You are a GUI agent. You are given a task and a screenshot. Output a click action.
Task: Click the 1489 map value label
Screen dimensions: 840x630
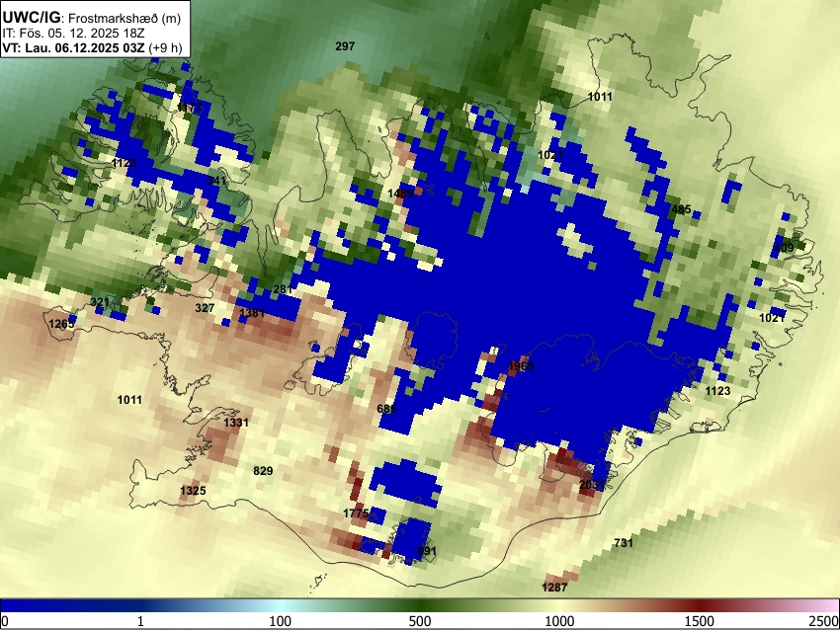click(x=400, y=194)
